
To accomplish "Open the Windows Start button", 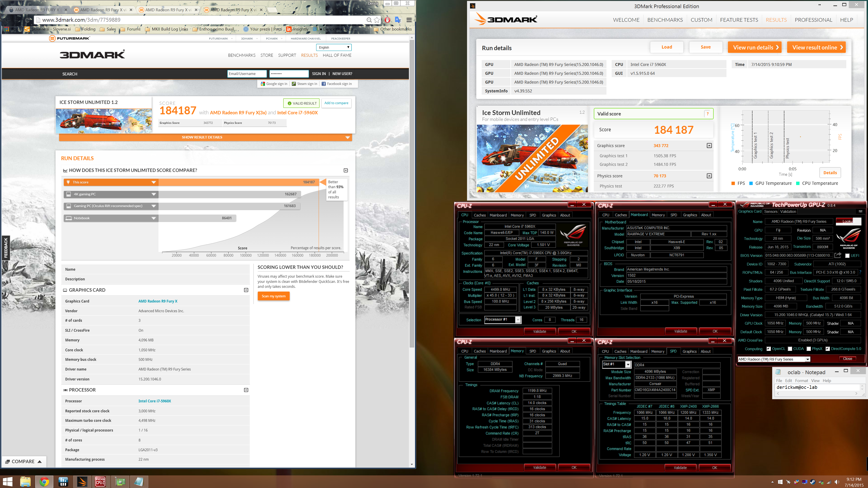I will click(x=7, y=482).
